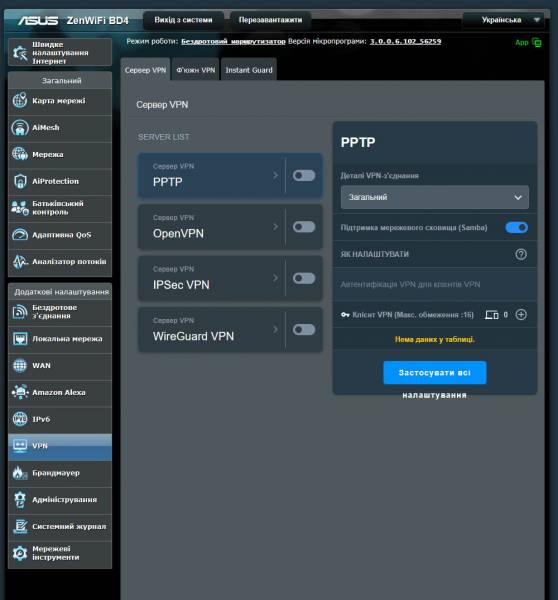Switch to the Instant Guard tab
The width and height of the screenshot is (558, 600).
click(x=249, y=70)
